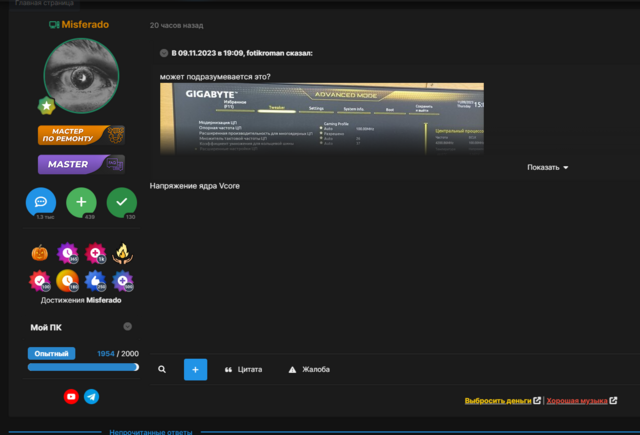Click the green checkmark solutions icon
Image resolution: width=640 pixels, height=435 pixels.
click(x=122, y=203)
